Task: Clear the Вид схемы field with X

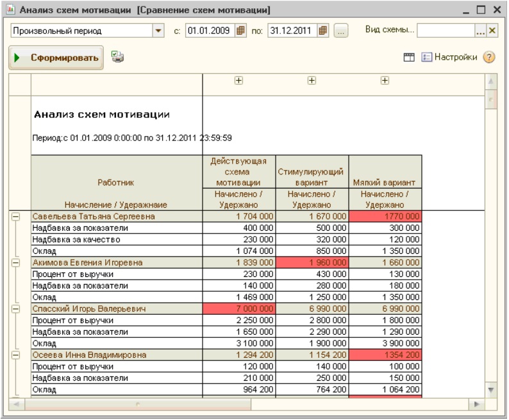Action: click(x=492, y=30)
